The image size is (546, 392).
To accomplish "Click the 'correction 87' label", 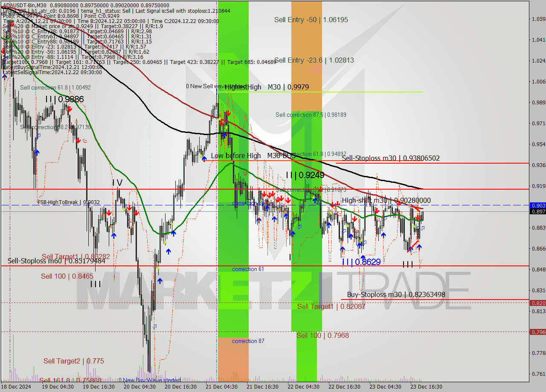I will point(248,341).
